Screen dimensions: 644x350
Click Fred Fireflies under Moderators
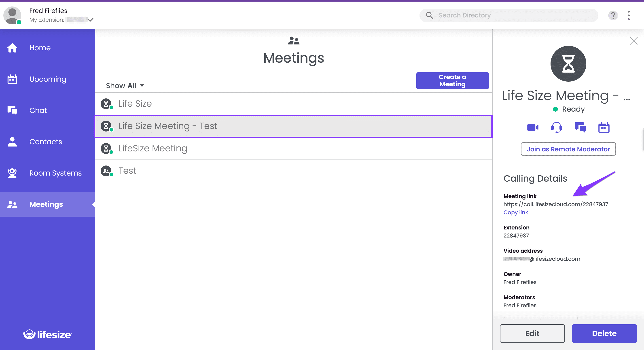point(520,305)
